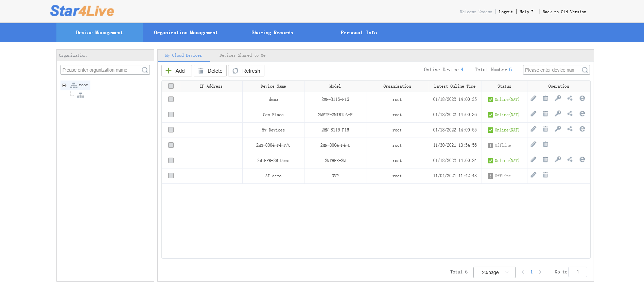
Task: Open browser view icon for demo device
Action: pos(582,99)
